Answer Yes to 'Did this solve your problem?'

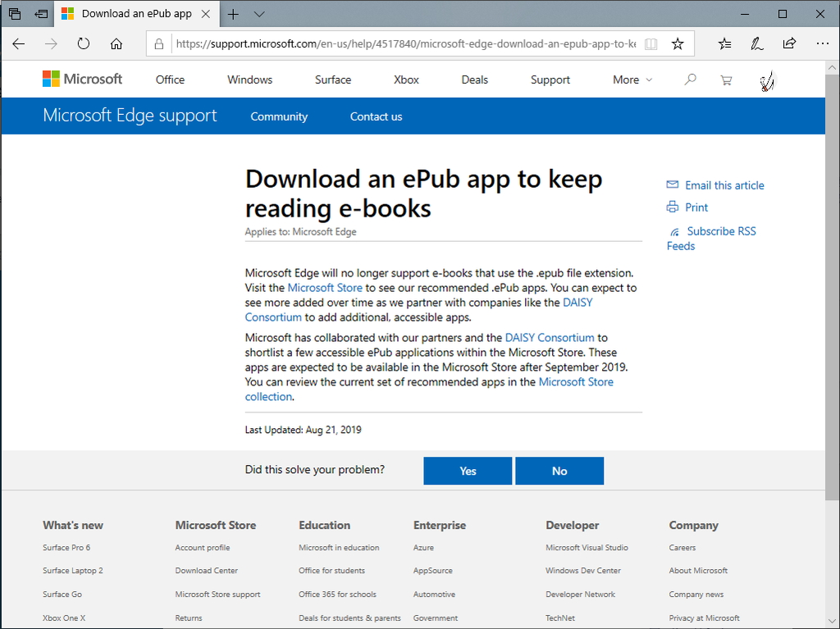(x=468, y=471)
